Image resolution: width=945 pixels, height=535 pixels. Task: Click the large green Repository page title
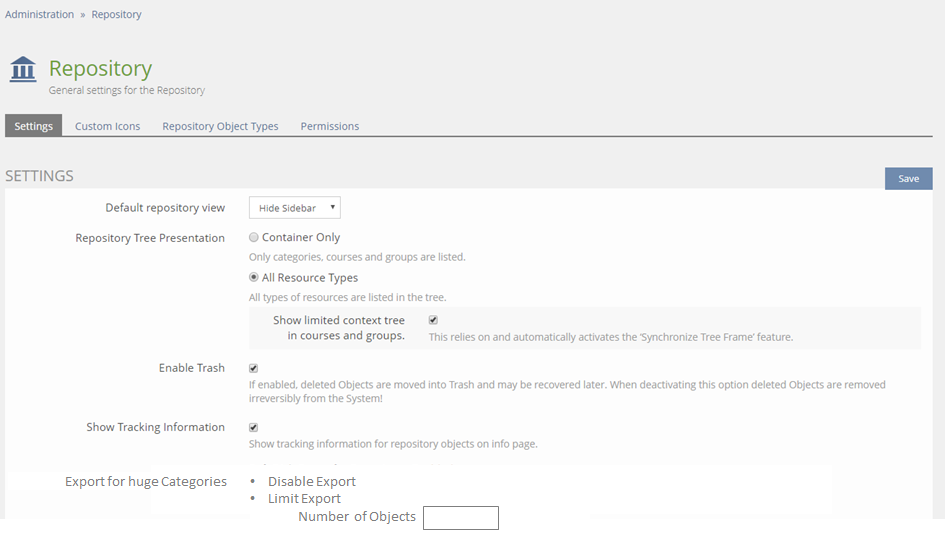pyautogui.click(x=100, y=68)
